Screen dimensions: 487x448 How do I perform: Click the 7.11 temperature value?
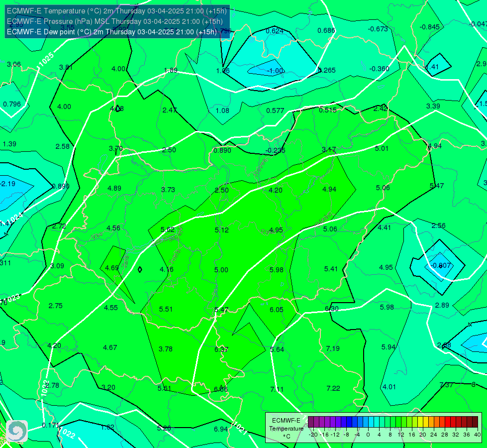tap(277, 389)
